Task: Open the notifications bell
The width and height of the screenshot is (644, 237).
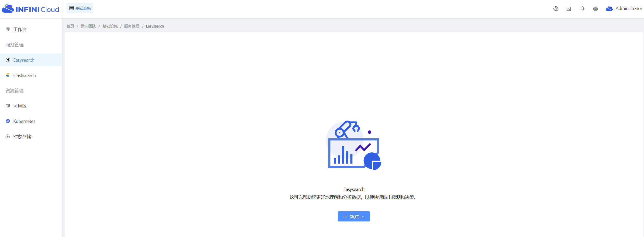Action: tap(582, 9)
